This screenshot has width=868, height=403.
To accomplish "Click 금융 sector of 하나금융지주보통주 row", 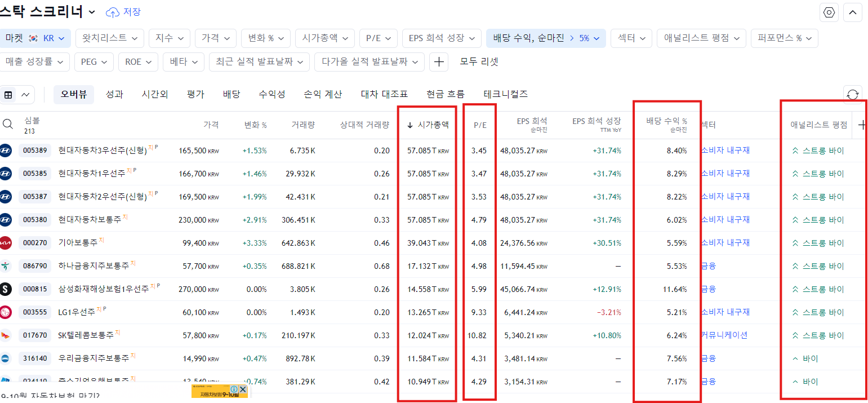I will 709,266.
